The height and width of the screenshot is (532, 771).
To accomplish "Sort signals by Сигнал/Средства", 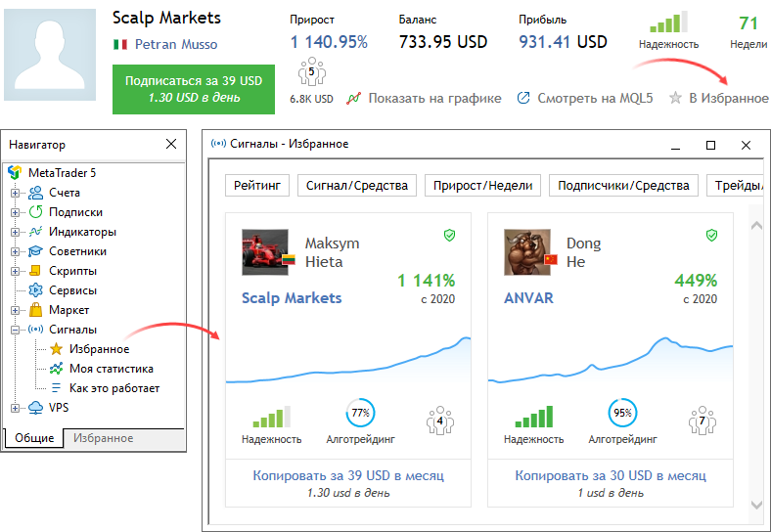I will click(x=357, y=186).
